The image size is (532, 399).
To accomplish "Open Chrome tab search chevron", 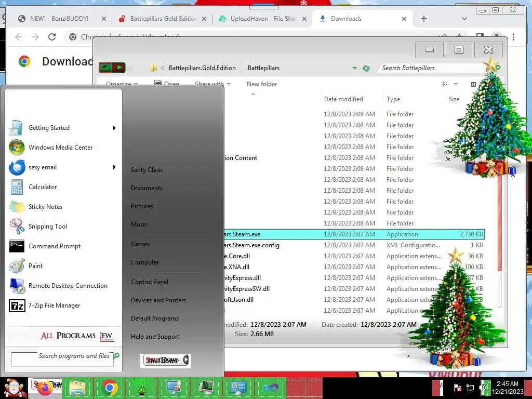I will pos(464,19).
